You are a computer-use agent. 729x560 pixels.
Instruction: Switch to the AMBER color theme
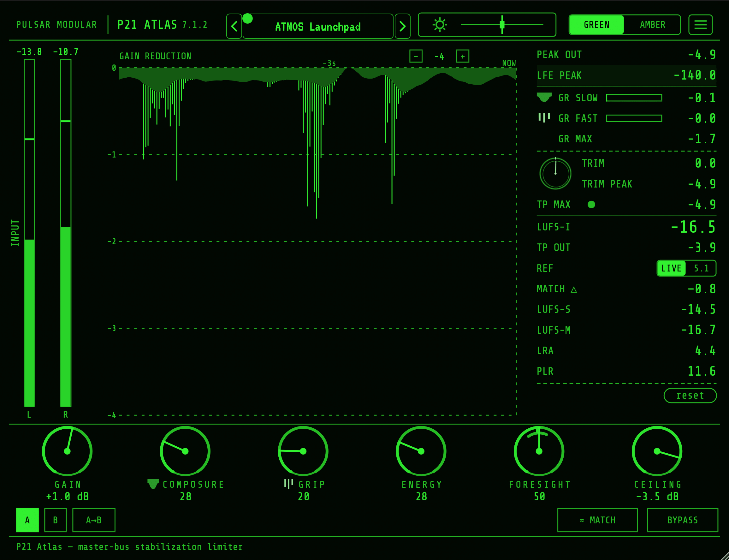pyautogui.click(x=652, y=25)
